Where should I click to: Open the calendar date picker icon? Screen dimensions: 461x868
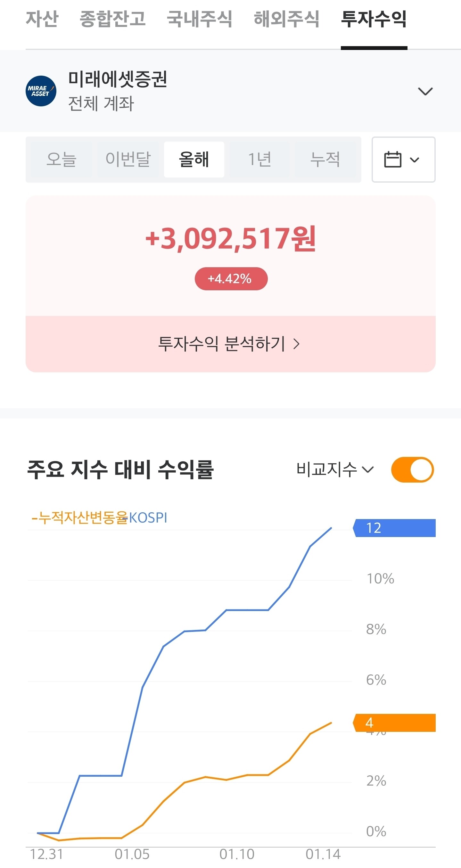[392, 159]
